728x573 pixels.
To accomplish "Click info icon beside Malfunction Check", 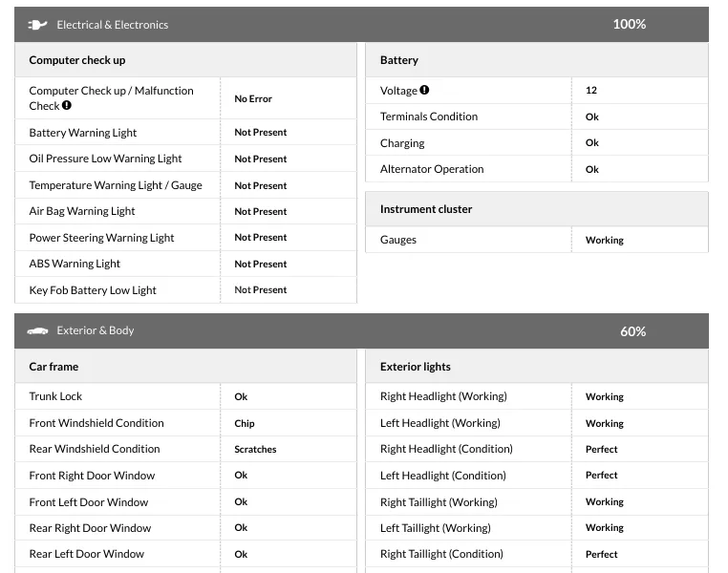I will tap(67, 106).
